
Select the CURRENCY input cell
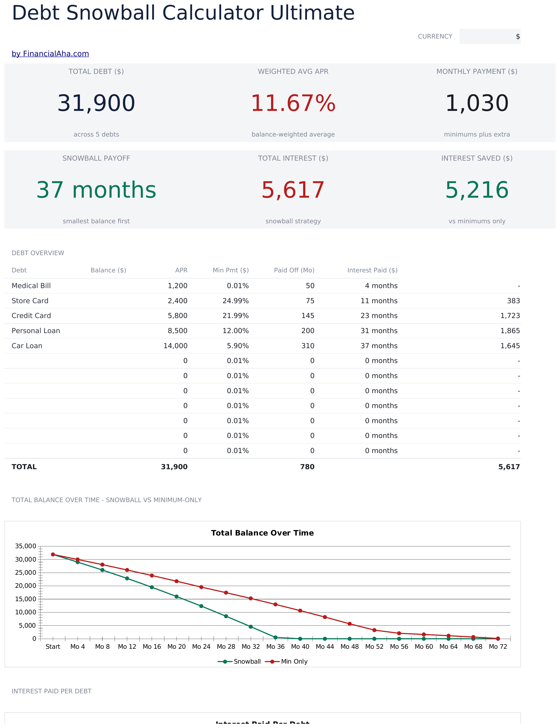click(490, 36)
